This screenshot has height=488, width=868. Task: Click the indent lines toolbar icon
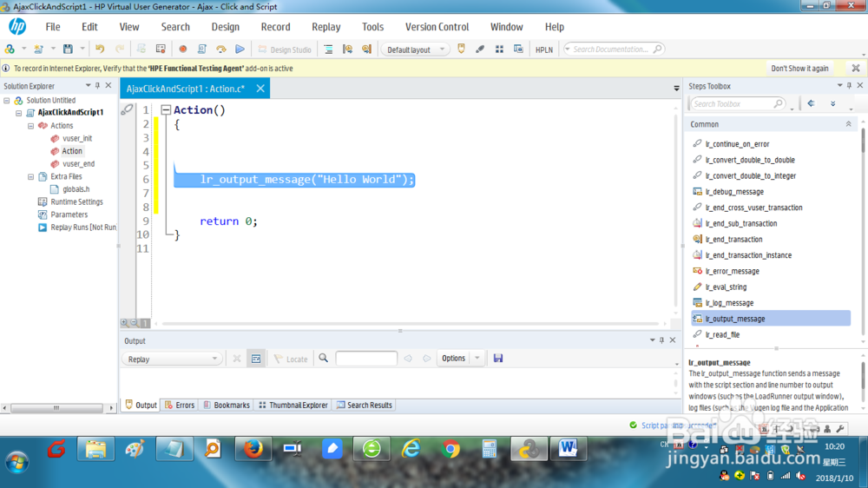pyautogui.click(x=328, y=49)
